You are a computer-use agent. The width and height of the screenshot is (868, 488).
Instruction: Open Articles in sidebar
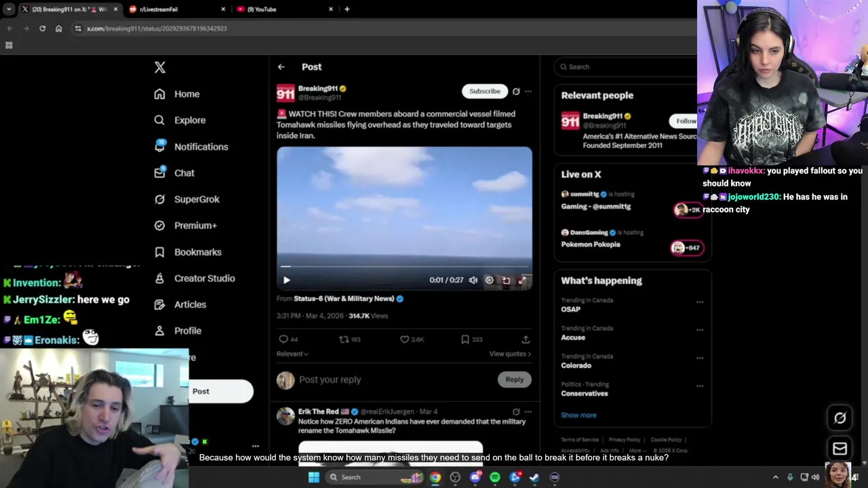tap(180, 305)
